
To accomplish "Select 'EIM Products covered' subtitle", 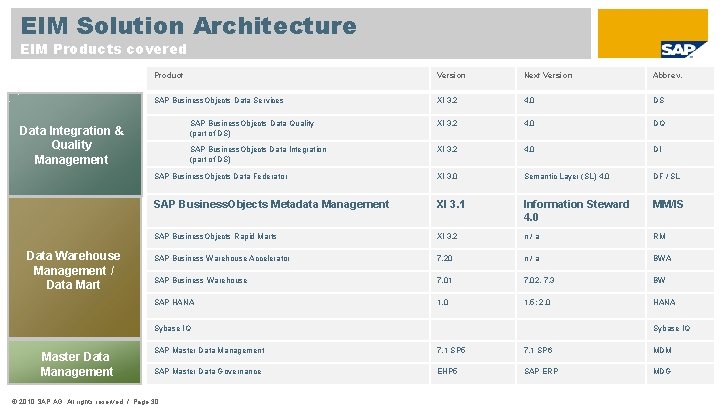I will click(x=104, y=49).
